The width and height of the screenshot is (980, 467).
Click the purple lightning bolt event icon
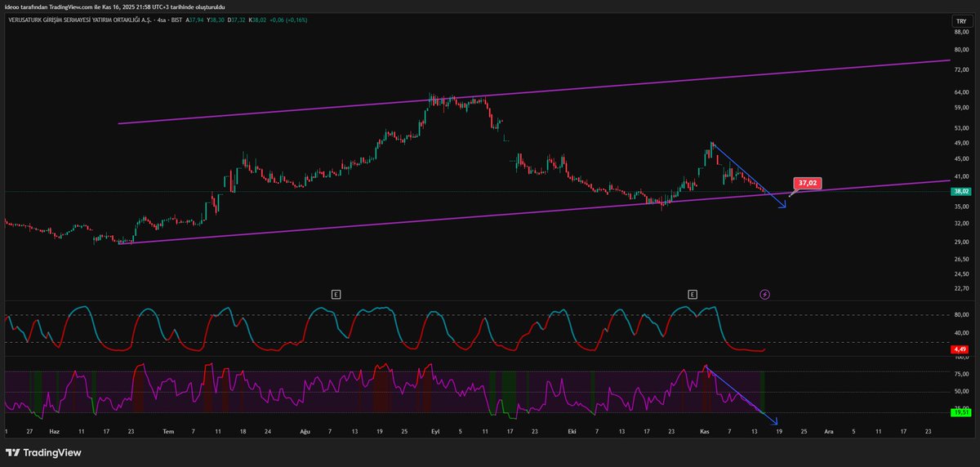[x=765, y=294]
